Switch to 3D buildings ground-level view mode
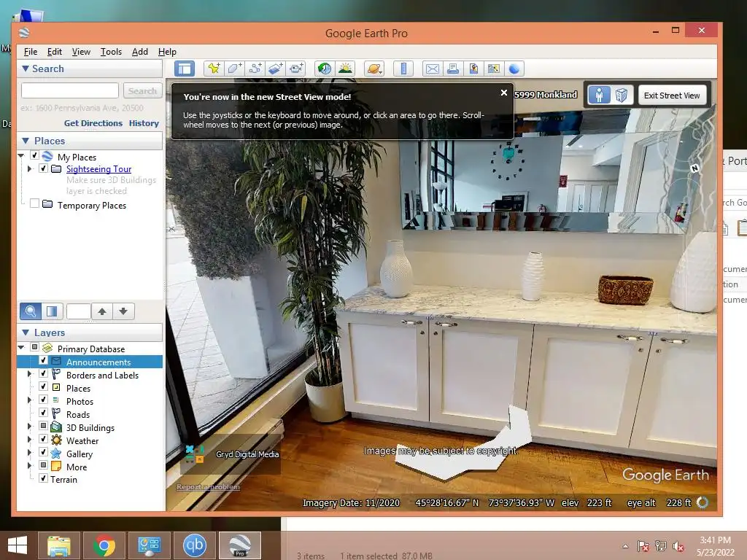This screenshot has height=560, width=747. pos(622,96)
